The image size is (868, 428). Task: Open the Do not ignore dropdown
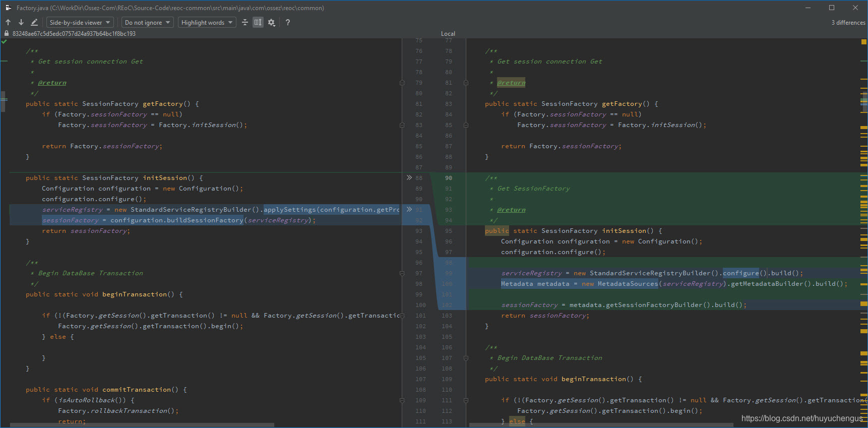coord(148,22)
